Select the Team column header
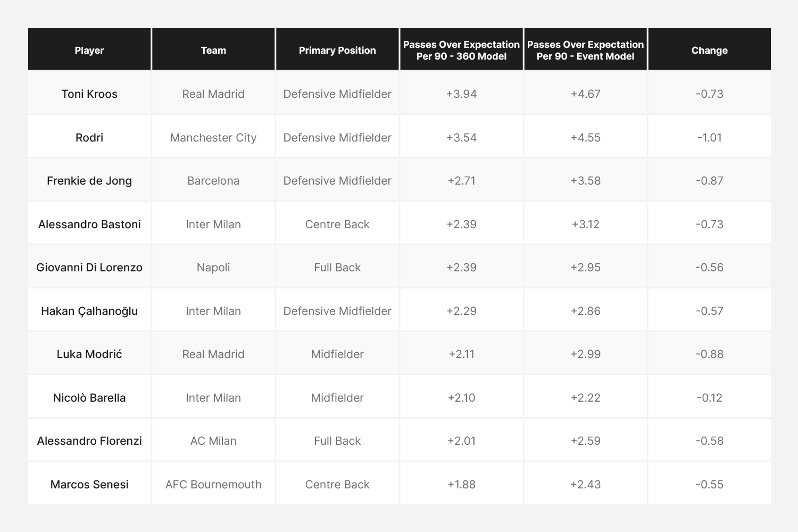 213,51
